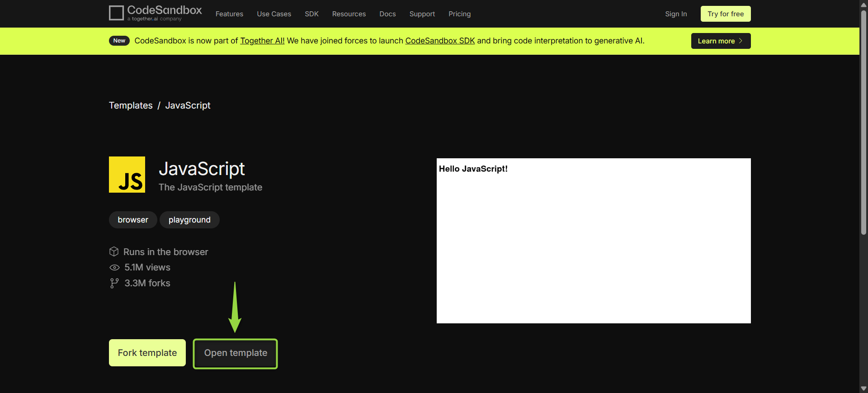Open the Features menu
Image resolution: width=868 pixels, height=393 pixels.
point(229,14)
